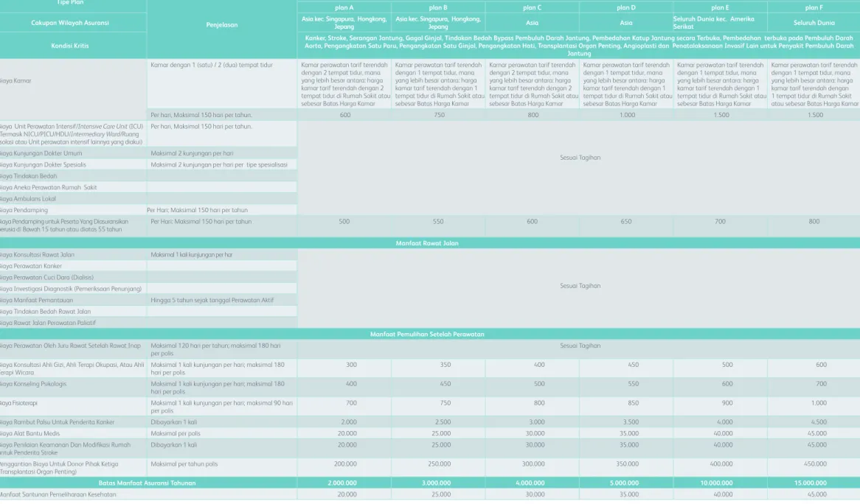The image size is (860, 504).
Task: Select the Penjelasan header cell
Action: tap(221, 25)
